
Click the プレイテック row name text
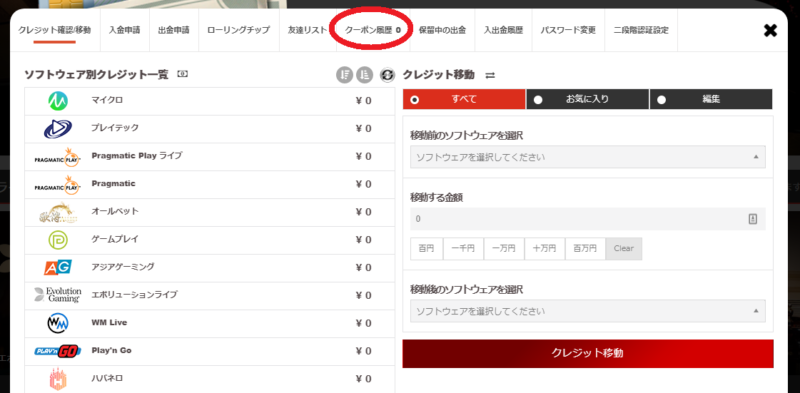point(115,128)
